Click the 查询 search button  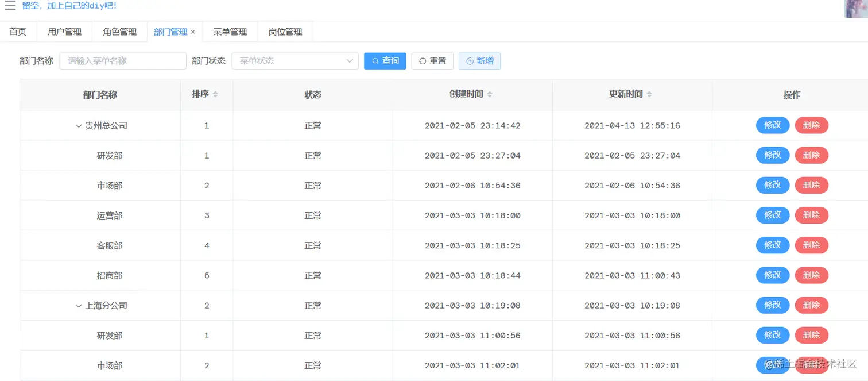click(385, 61)
